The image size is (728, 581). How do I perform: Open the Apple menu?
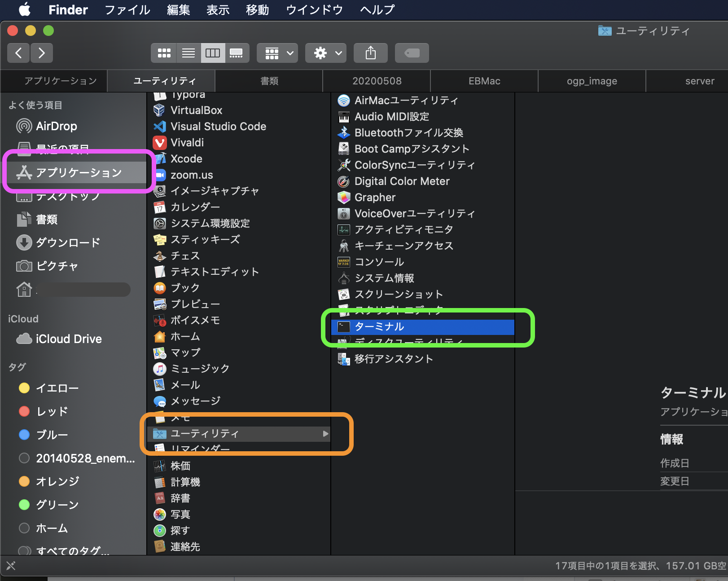(25, 9)
